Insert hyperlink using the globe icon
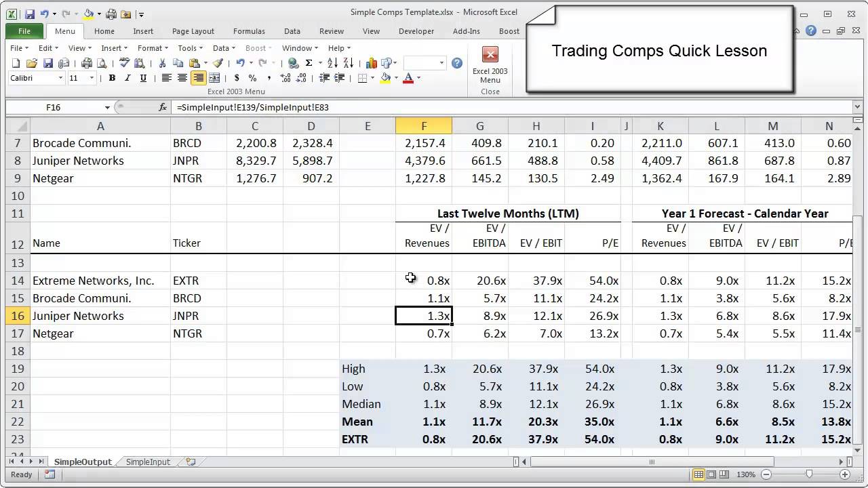The image size is (868, 488). [x=293, y=63]
